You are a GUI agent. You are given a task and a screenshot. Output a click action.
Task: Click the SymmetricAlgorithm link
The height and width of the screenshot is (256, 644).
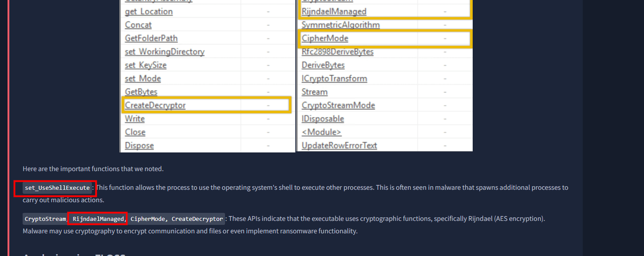tap(340, 25)
